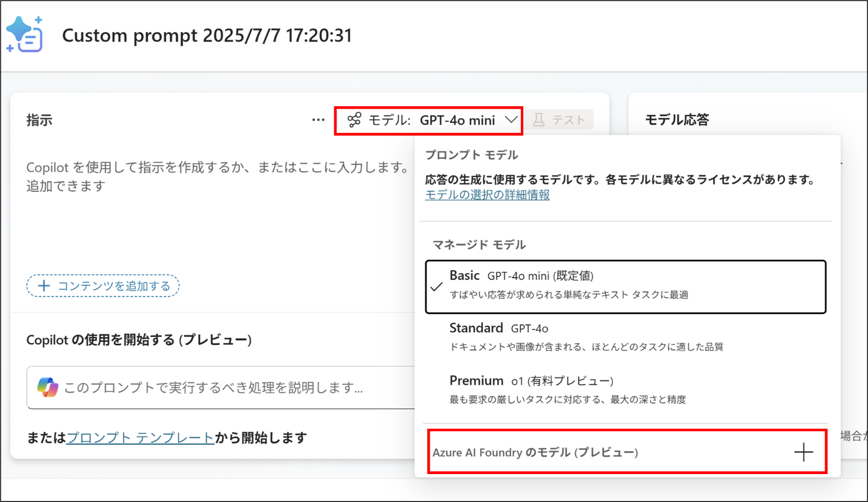Click the plus icon in コンテンツを追加する
Viewport: 868px width, 502px height.
click(44, 286)
